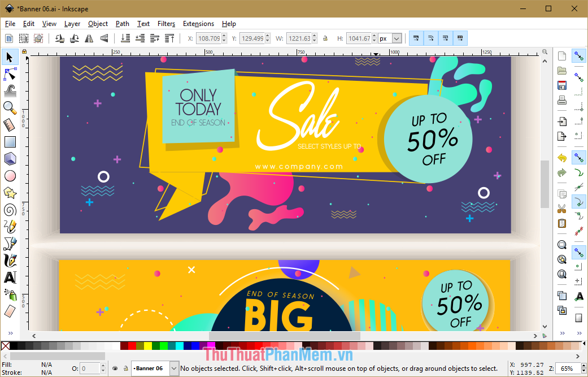Screen dimensions: 588x377
Task: Select the Zoom magnifier tool
Action: coord(10,108)
